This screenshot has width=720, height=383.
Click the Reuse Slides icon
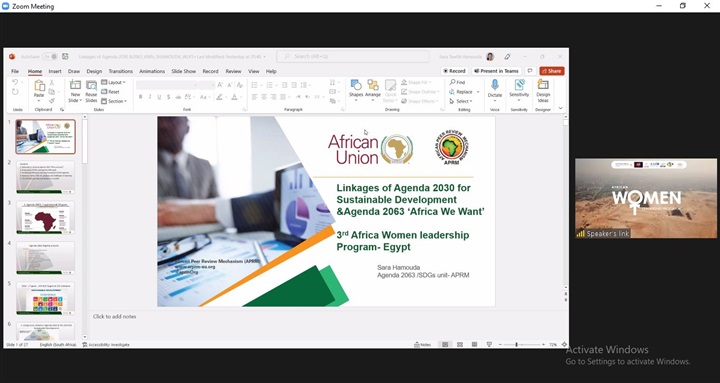click(x=91, y=85)
